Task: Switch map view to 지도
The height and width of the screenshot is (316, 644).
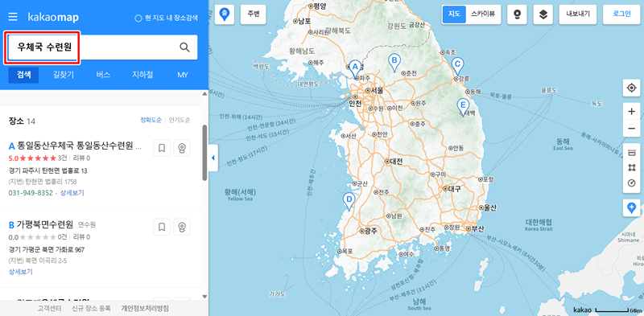Action: [454, 14]
